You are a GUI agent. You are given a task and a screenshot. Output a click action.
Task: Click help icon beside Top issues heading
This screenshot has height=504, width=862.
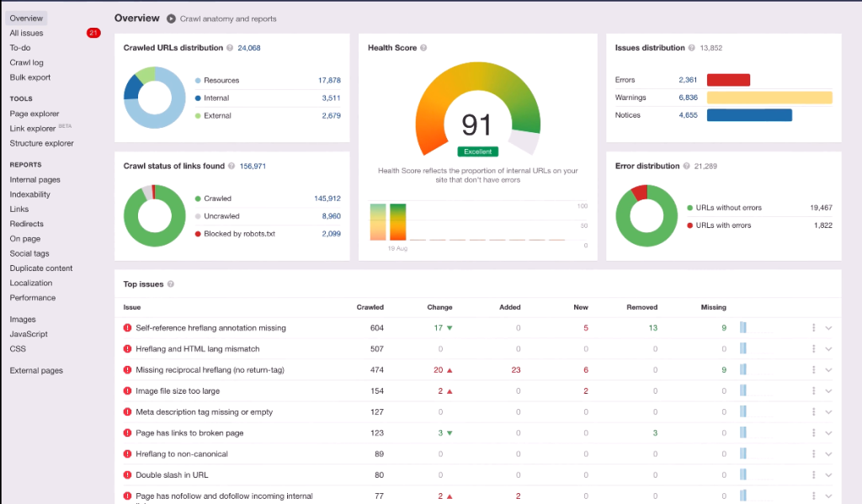[x=171, y=284]
